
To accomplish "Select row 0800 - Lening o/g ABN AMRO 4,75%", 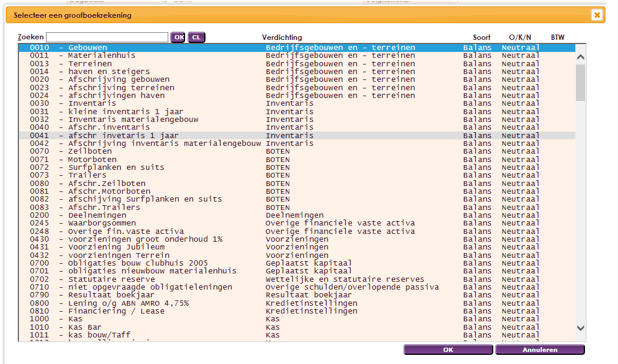I will tap(297, 303).
